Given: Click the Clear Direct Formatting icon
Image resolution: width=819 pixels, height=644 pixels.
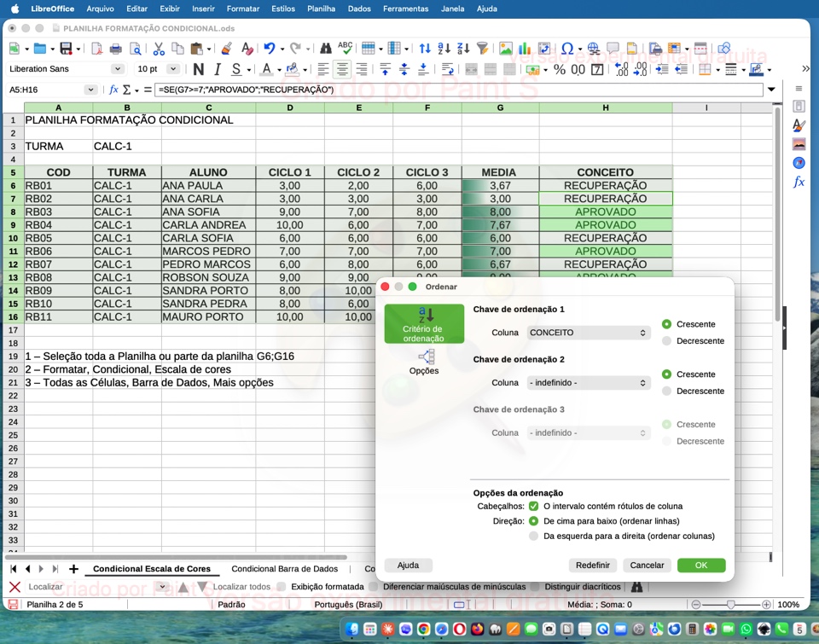Looking at the screenshot, I should [x=247, y=49].
